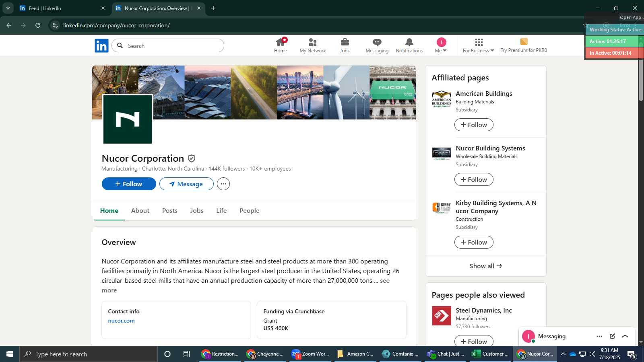The width and height of the screenshot is (644, 362).
Task: View site information icon in address bar
Action: pyautogui.click(x=55, y=25)
